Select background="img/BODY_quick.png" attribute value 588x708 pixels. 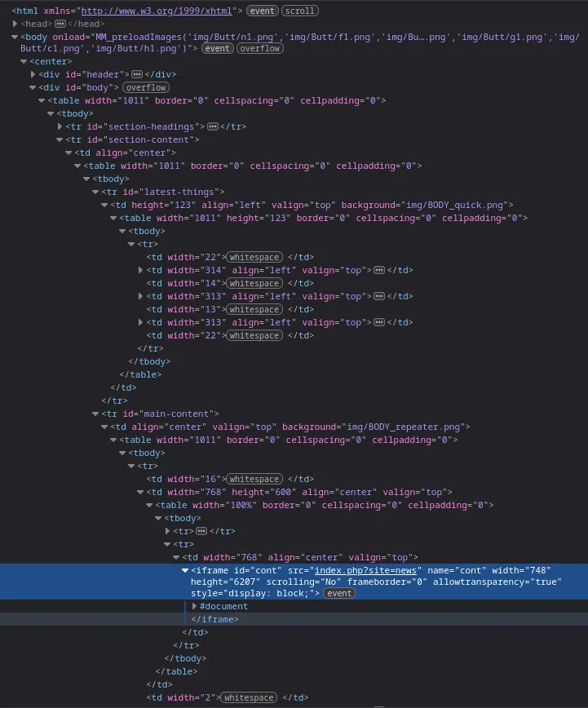pyautogui.click(x=425, y=205)
